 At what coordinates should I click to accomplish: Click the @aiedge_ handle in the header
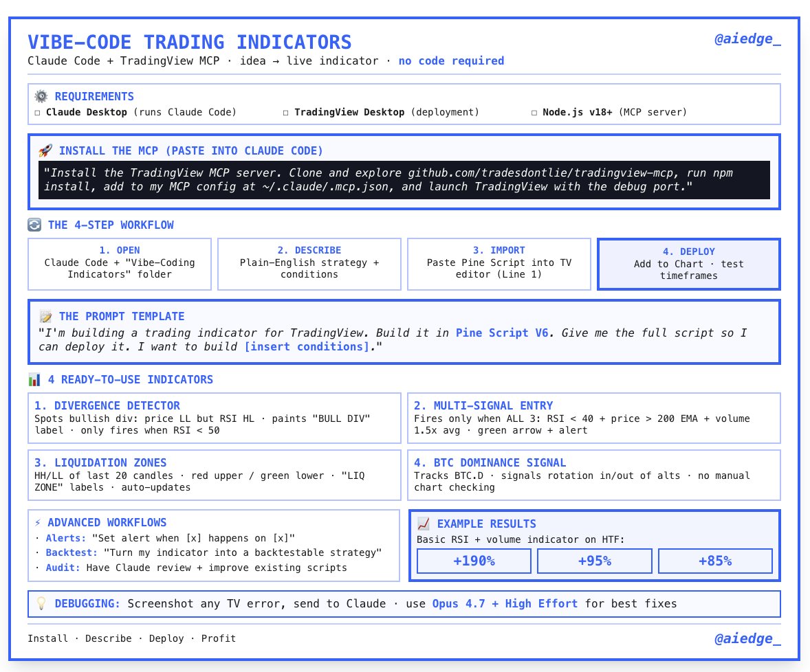pos(747,39)
